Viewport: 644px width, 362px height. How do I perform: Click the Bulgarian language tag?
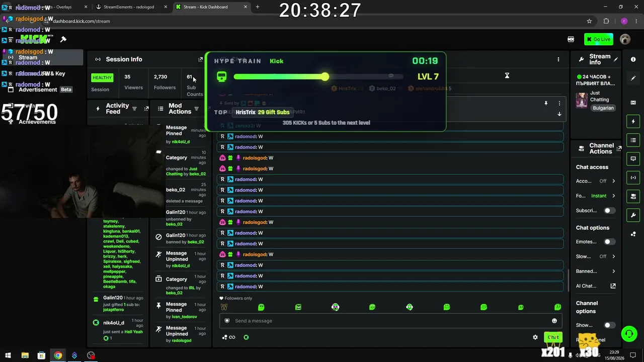603,108
